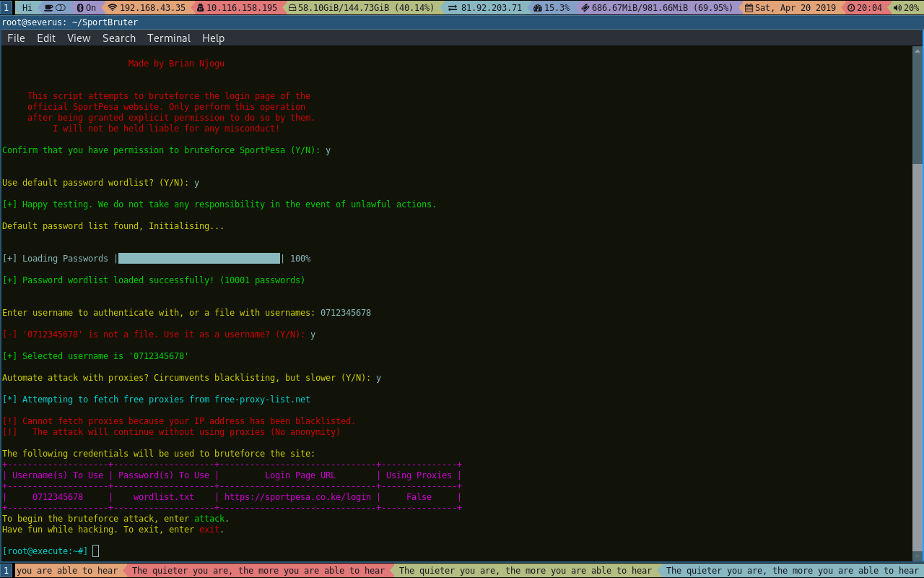Click the VPN lock icon beside 10.116.158.195

[x=200, y=7]
